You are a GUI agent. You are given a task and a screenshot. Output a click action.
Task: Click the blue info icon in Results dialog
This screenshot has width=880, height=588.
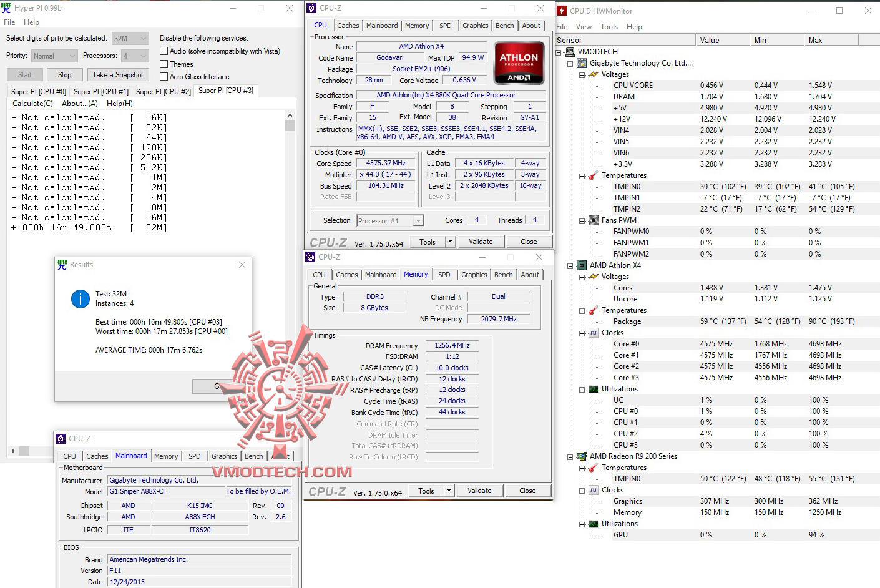point(81,299)
